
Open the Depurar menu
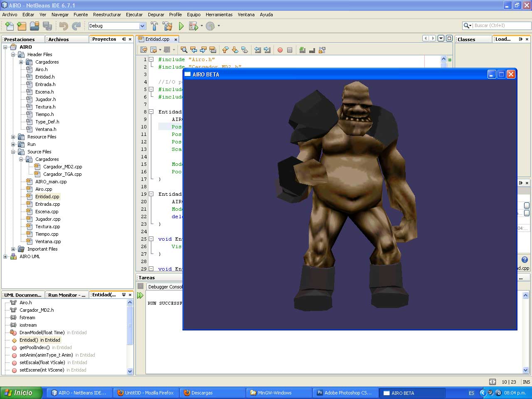coord(156,15)
